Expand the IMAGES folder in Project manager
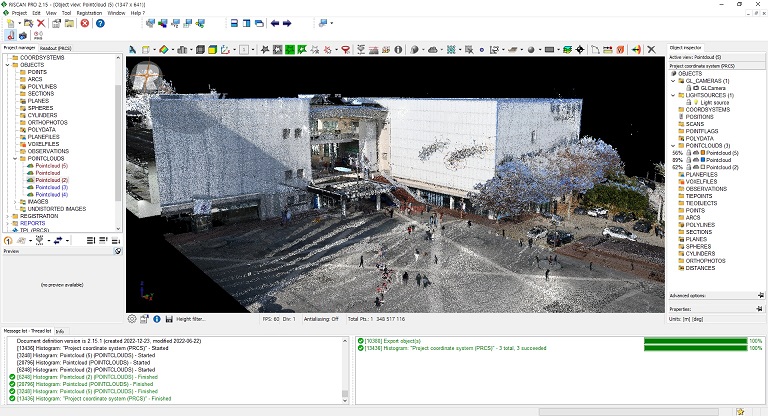The width and height of the screenshot is (768, 416). pos(15,201)
